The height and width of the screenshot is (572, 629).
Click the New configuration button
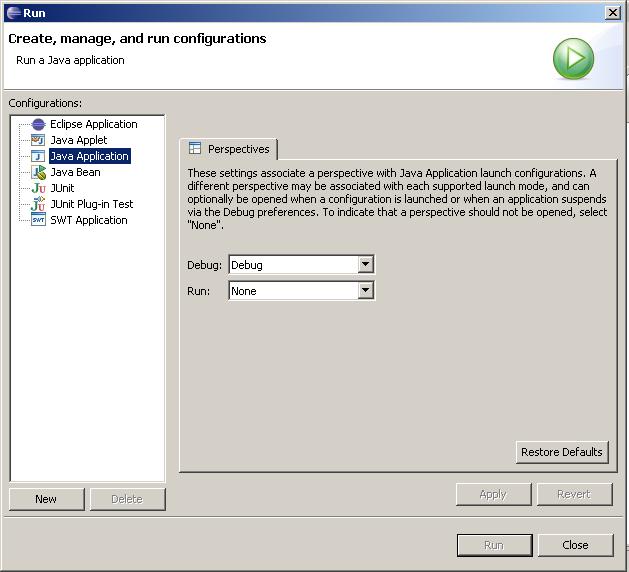pos(46,499)
